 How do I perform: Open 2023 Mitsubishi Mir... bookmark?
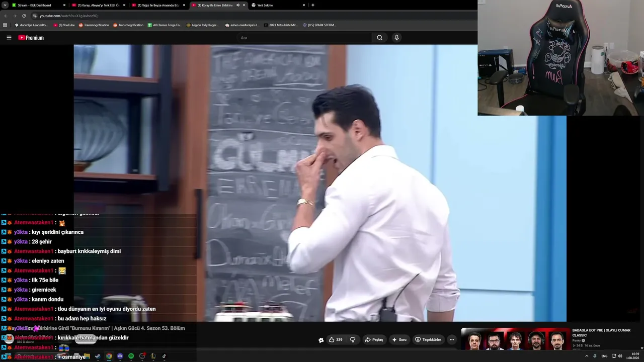click(x=280, y=25)
